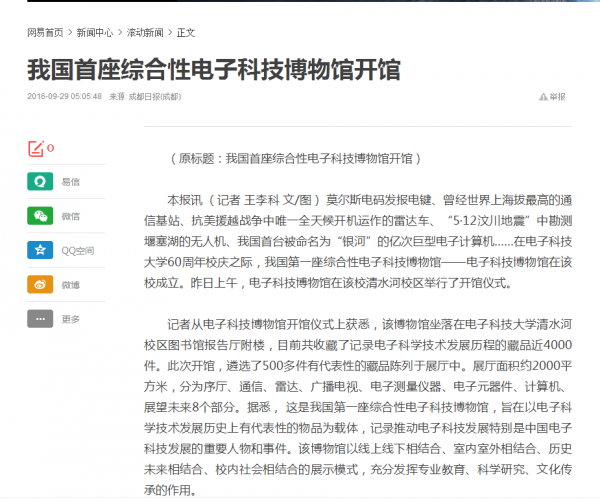Click the 易信 share label
Viewport: 600px width, 502px height.
(x=71, y=182)
